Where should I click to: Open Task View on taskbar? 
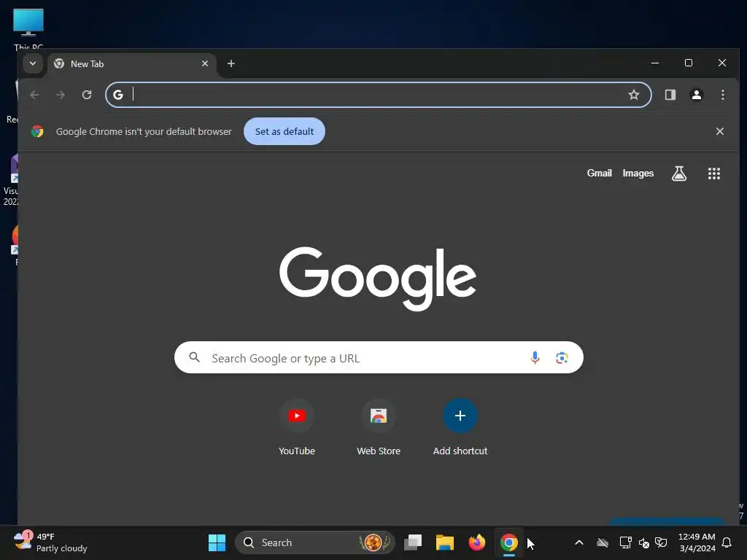pos(413,542)
